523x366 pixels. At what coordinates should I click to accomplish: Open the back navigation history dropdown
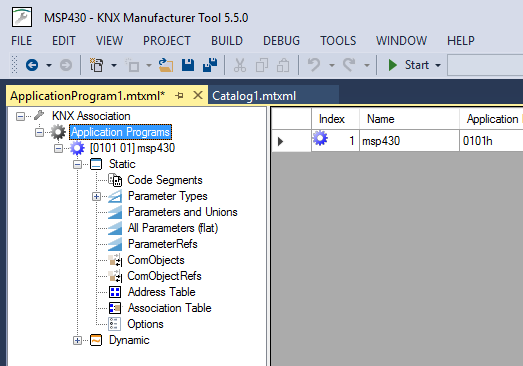[49, 65]
